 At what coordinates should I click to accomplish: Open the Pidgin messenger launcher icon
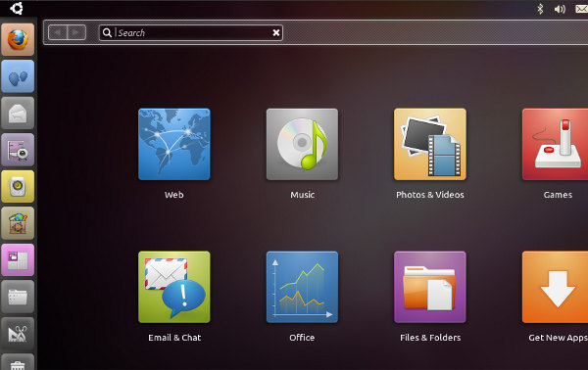[x=18, y=76]
